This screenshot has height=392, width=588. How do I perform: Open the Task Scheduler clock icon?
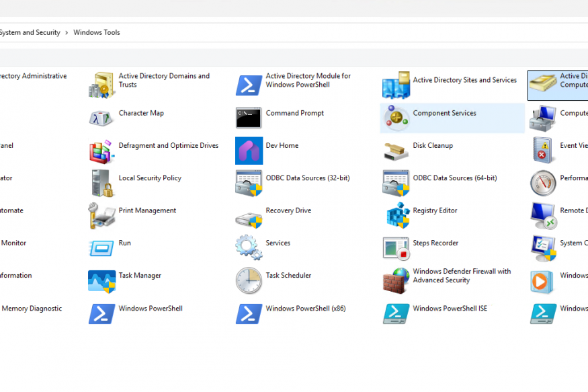pyautogui.click(x=249, y=280)
